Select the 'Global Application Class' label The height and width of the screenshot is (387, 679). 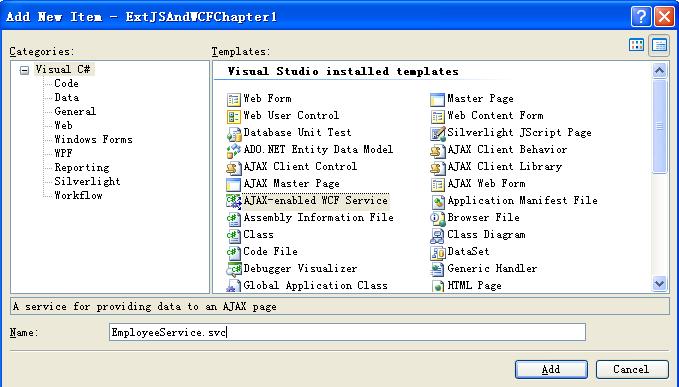pyautogui.click(x=315, y=286)
